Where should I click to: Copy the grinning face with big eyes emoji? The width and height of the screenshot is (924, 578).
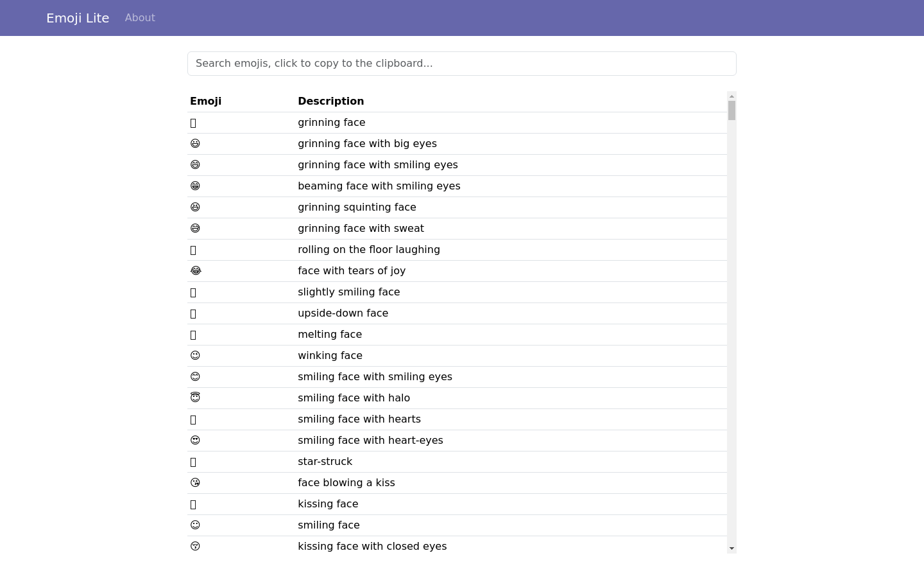tap(195, 144)
